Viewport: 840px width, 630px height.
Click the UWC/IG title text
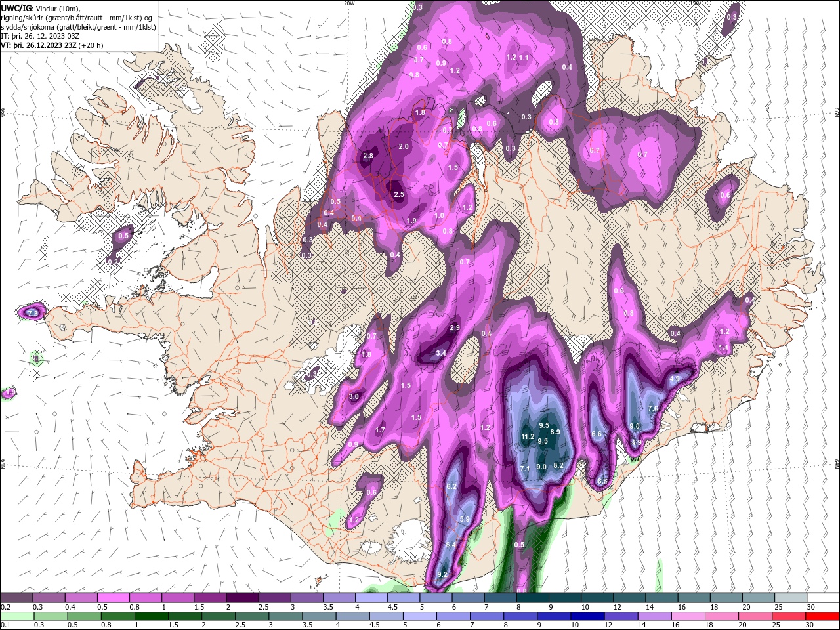pyautogui.click(x=16, y=8)
